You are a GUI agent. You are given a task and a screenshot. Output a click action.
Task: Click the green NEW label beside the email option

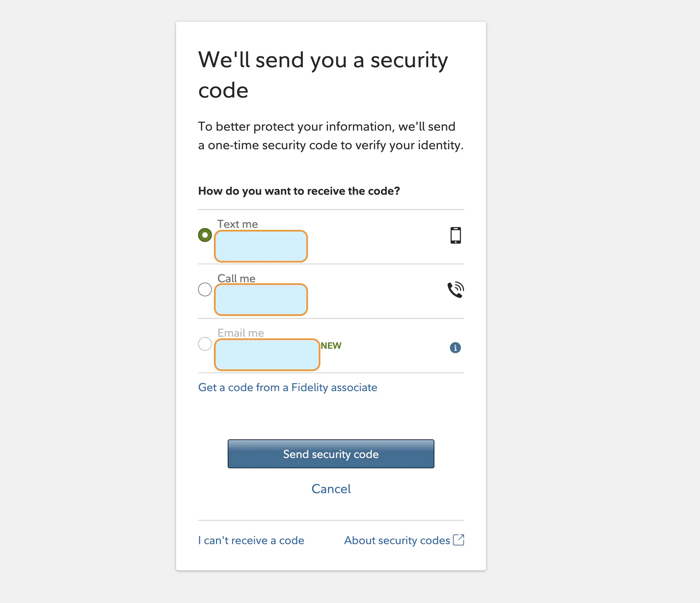click(330, 346)
